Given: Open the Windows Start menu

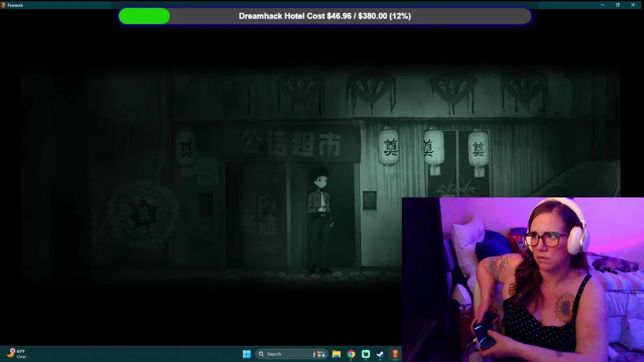Looking at the screenshot, I should [x=247, y=354].
